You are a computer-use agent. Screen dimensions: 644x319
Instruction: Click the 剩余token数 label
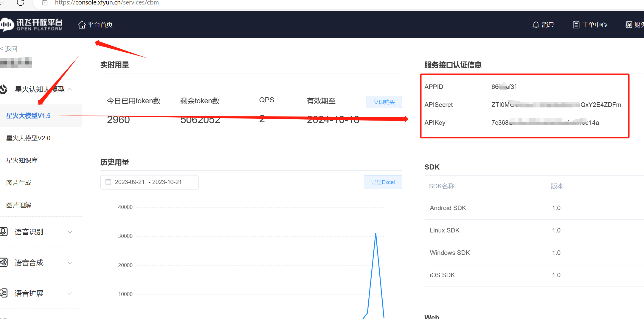(200, 101)
